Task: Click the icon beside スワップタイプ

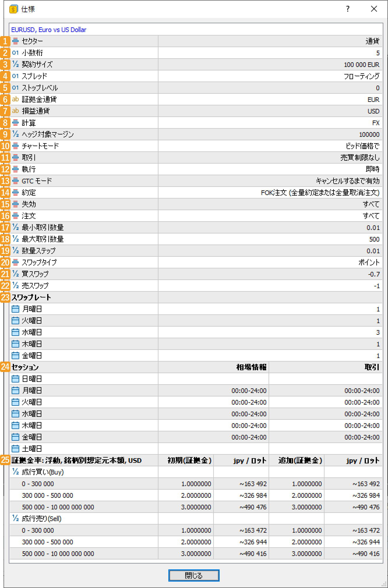Action: (x=16, y=262)
